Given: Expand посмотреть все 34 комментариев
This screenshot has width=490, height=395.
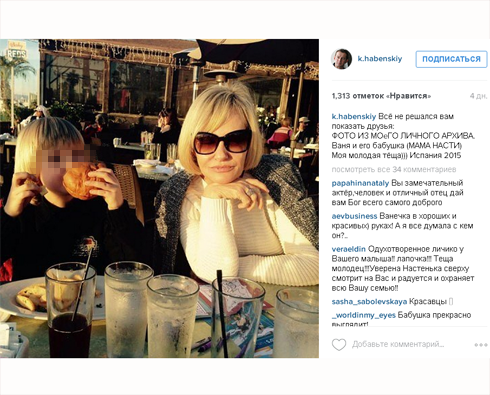Looking at the screenshot, I should pos(394,170).
